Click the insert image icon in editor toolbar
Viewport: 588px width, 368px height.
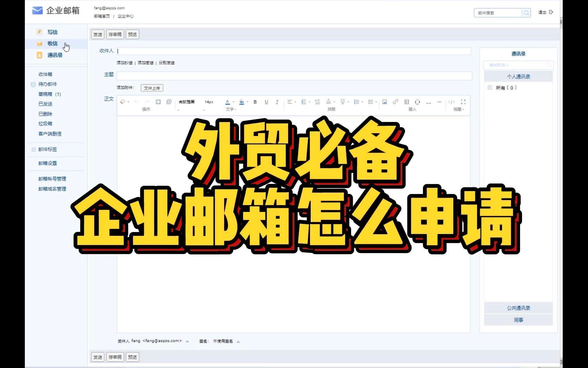point(385,102)
